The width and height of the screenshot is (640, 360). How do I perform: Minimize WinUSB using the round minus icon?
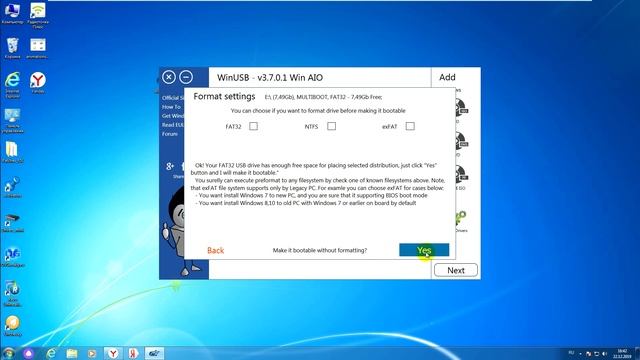point(186,77)
